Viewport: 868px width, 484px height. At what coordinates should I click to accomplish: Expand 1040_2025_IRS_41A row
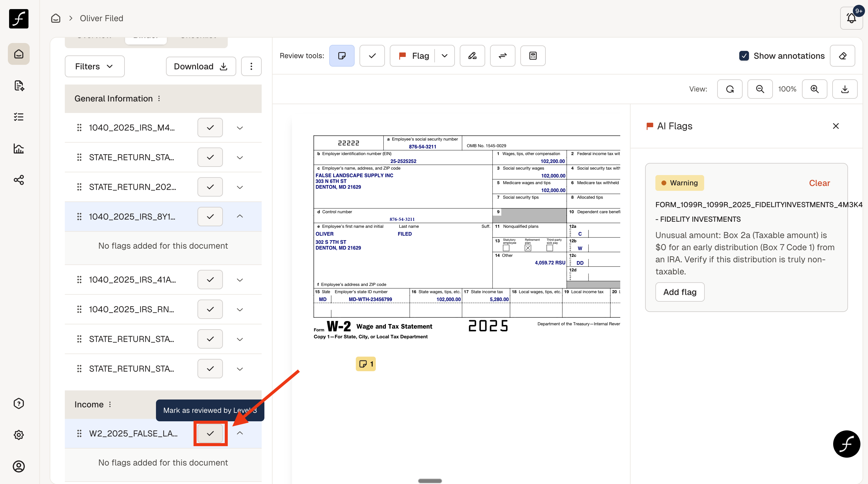tap(240, 280)
